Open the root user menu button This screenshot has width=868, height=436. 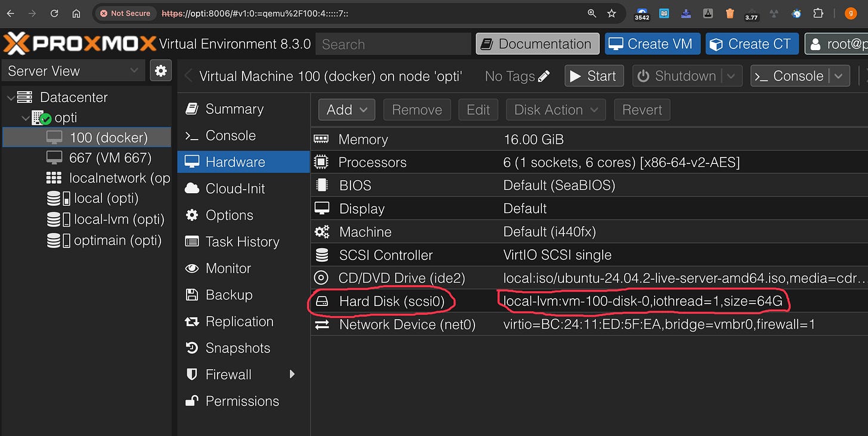point(836,44)
